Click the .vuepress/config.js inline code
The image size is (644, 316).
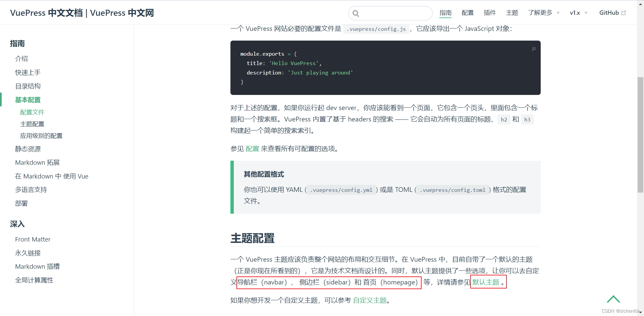[376, 29]
